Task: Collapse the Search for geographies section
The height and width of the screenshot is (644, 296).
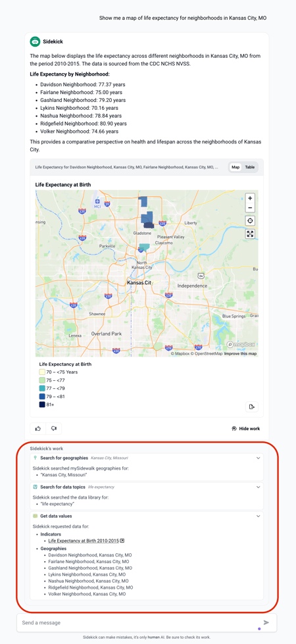Action: coord(258,458)
